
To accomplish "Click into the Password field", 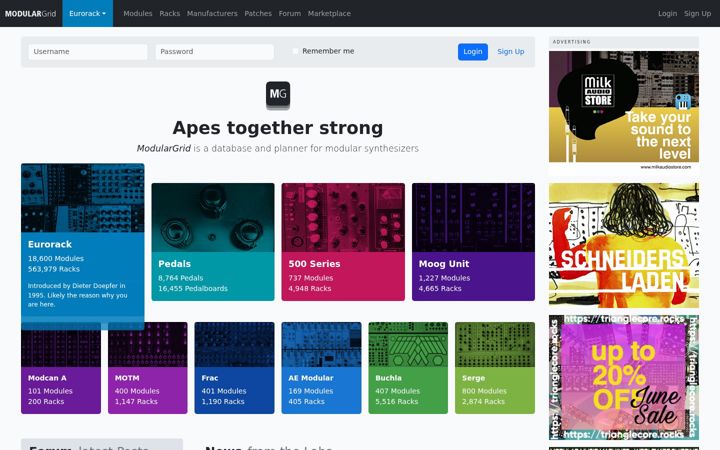I will coord(214,52).
